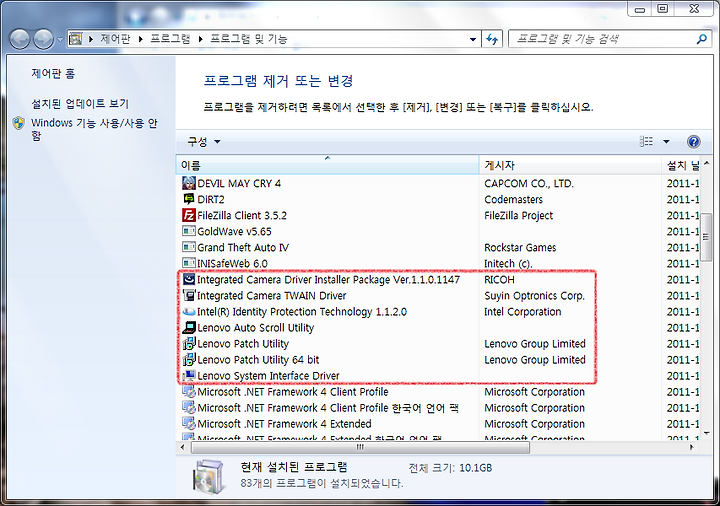This screenshot has height=506, width=720.
Task: Click the Grand Theft Auto IV icon
Action: (189, 247)
